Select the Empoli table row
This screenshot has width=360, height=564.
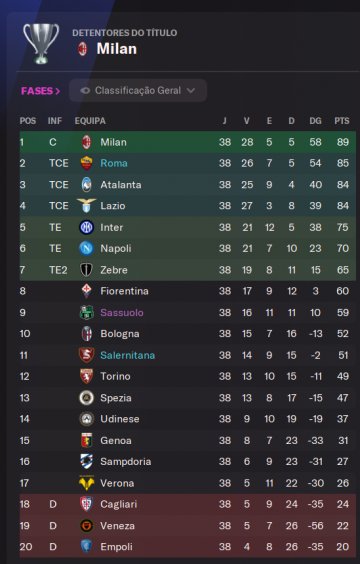point(188,547)
